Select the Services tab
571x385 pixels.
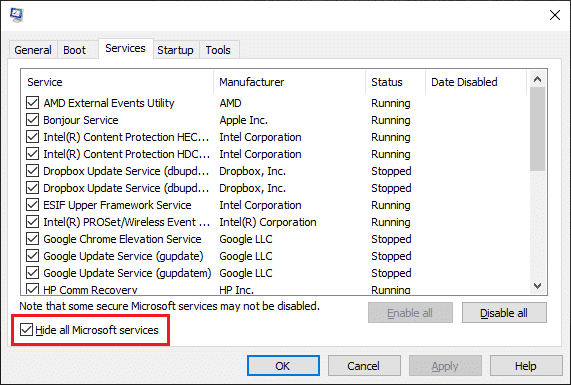(x=125, y=48)
